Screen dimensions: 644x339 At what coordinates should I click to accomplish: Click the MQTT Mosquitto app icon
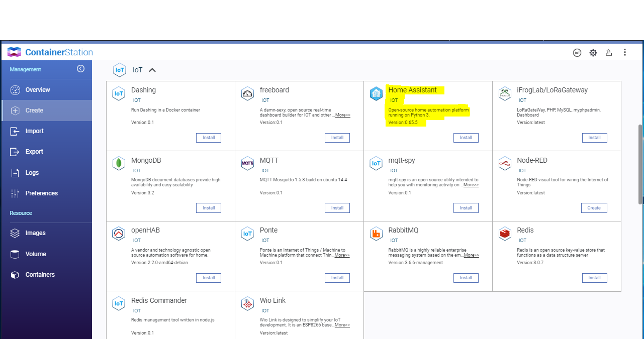coord(247,163)
